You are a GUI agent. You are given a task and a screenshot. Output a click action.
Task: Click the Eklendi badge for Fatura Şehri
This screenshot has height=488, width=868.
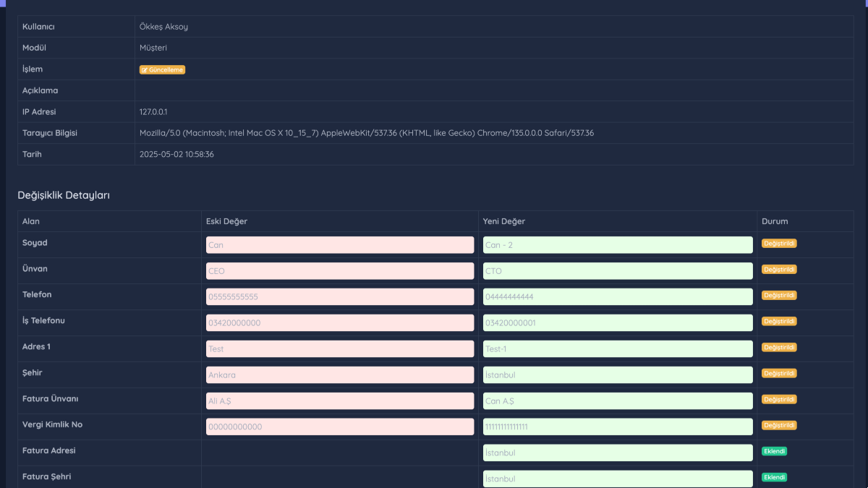pyautogui.click(x=774, y=477)
